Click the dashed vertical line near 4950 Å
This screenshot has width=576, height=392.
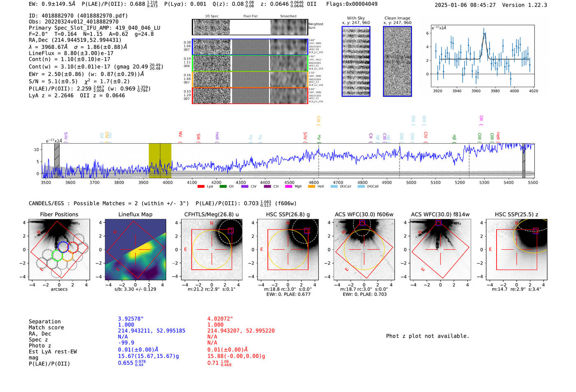[x=399, y=161]
